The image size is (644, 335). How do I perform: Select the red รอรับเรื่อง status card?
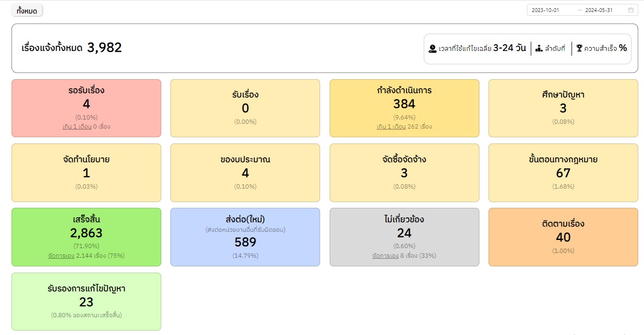tap(86, 108)
